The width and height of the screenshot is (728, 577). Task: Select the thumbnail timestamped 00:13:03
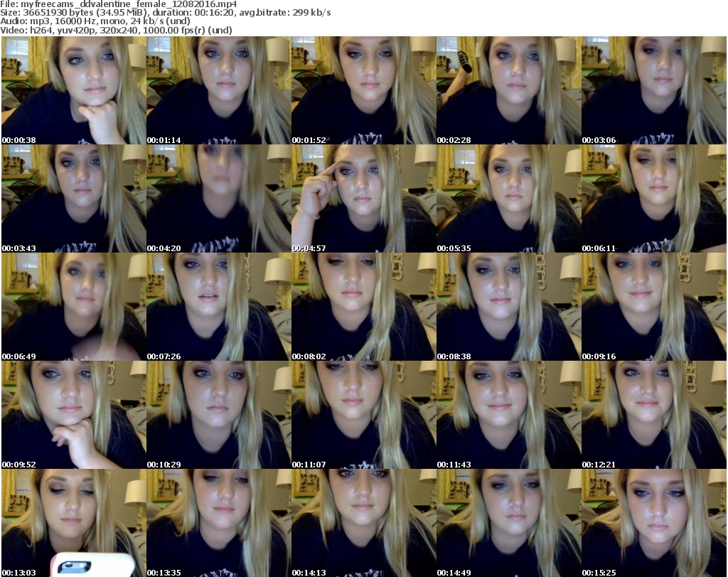[x=74, y=523]
